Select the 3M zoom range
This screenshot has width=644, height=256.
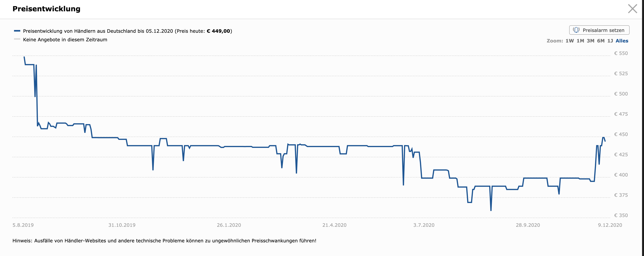click(590, 41)
